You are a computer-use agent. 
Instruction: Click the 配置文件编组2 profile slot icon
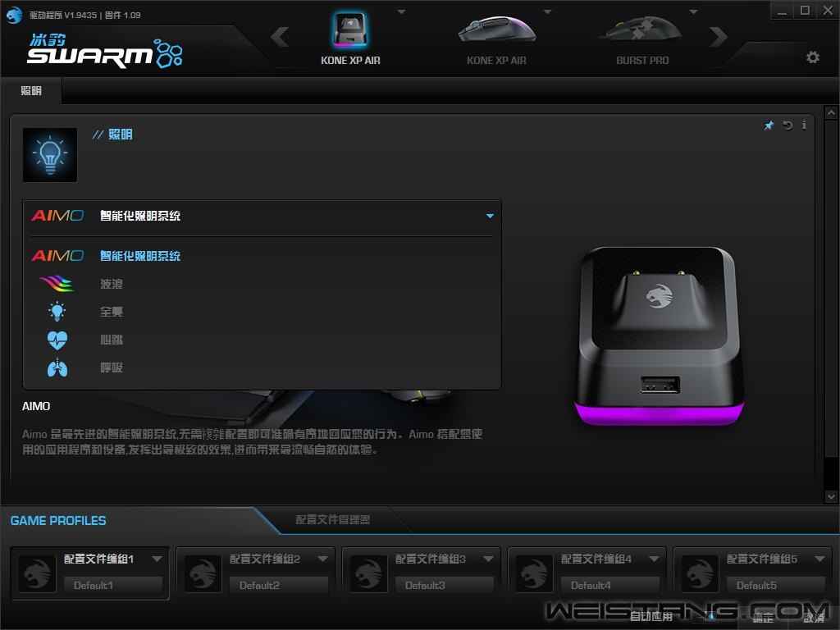(x=203, y=573)
